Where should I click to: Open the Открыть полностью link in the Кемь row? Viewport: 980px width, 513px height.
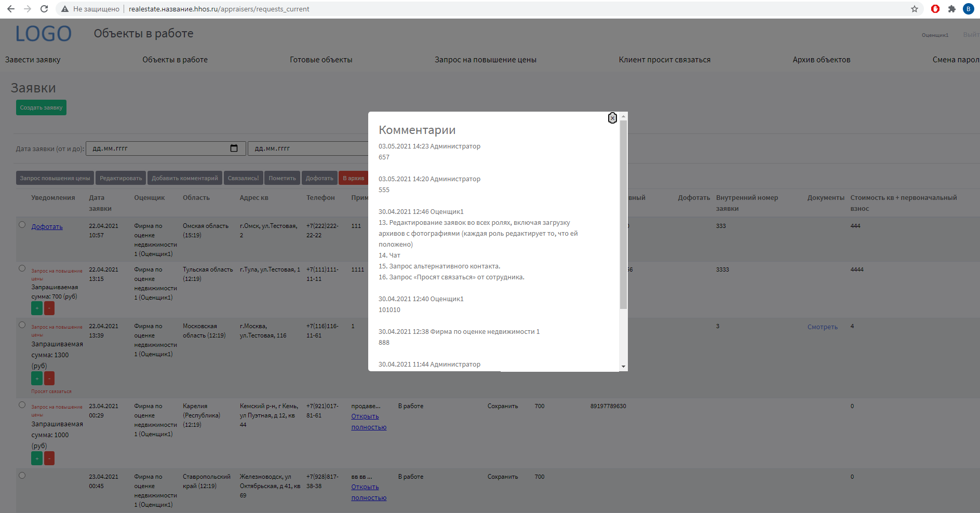pyautogui.click(x=369, y=422)
